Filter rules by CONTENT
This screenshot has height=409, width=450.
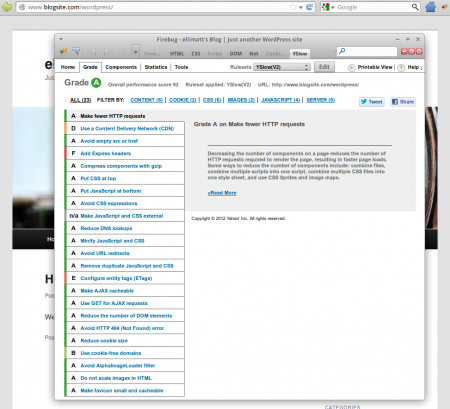(146, 100)
